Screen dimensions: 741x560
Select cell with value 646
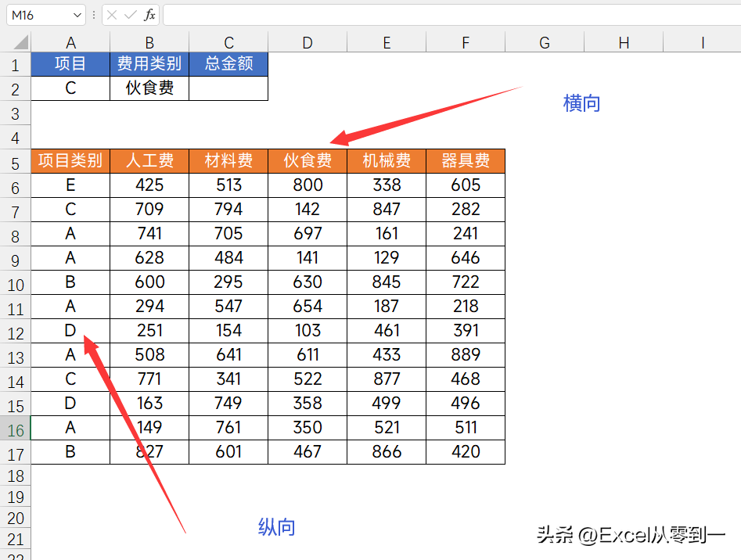click(x=466, y=258)
